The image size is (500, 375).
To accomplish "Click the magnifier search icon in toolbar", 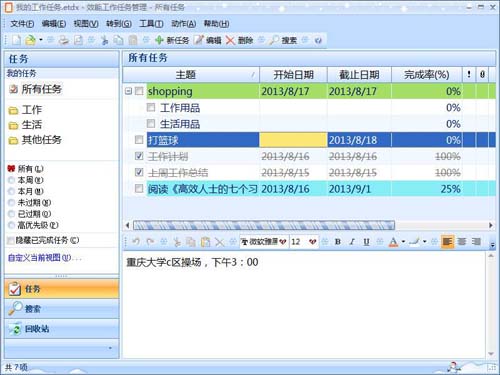I will coord(274,40).
